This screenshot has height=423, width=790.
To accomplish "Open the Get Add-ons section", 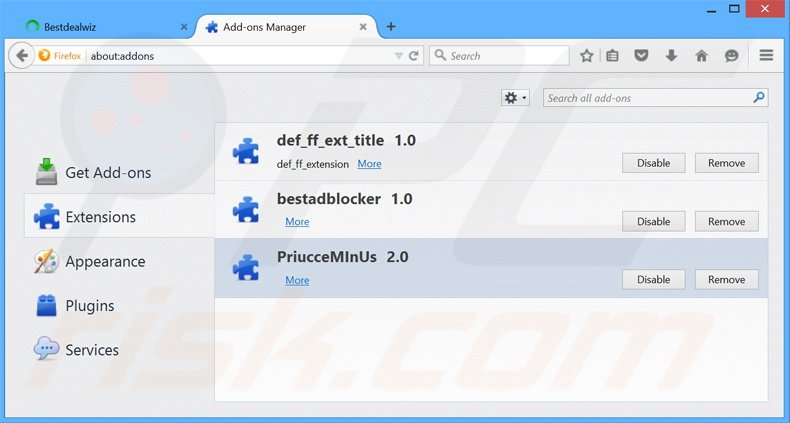I will 119,172.
